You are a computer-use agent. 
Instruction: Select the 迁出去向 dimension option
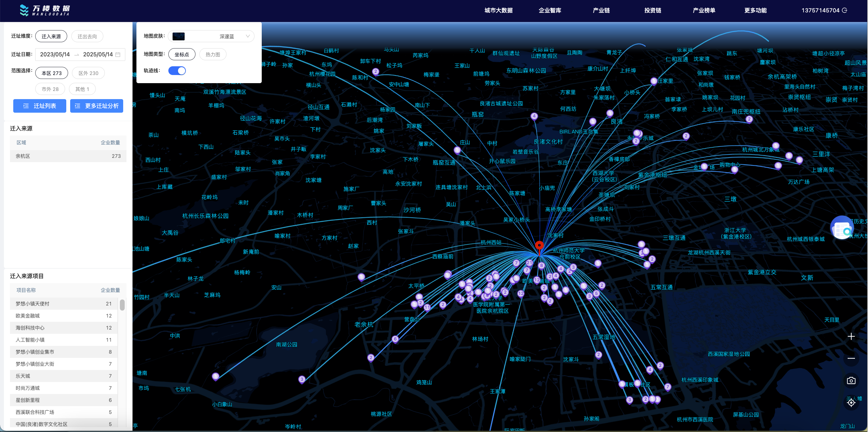coord(87,36)
